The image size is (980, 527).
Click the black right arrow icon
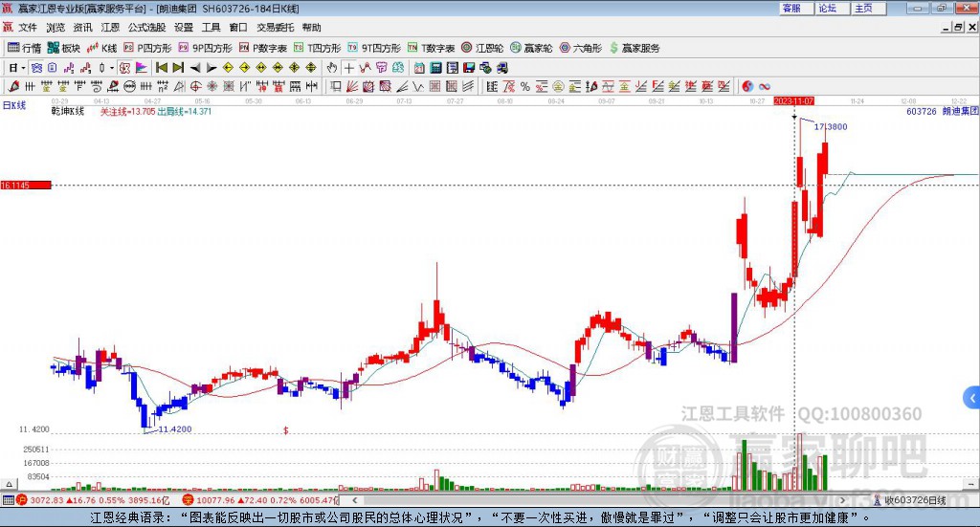click(212, 68)
